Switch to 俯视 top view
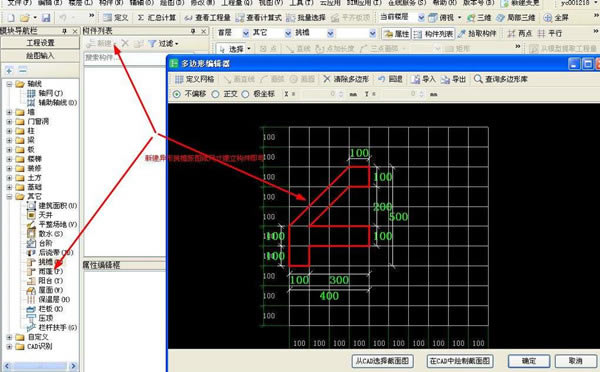 coord(441,18)
